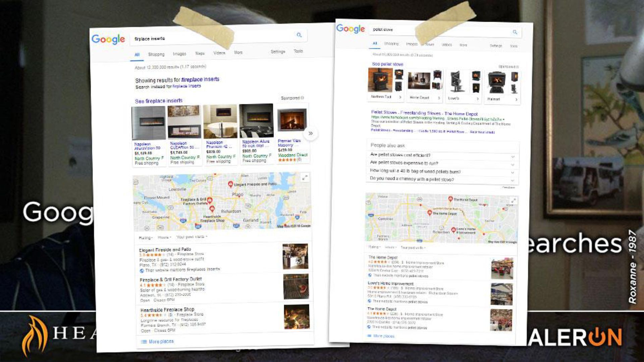
Task: Click the Hearthside Fireplace Shop map pin
Action: [x=212, y=209]
